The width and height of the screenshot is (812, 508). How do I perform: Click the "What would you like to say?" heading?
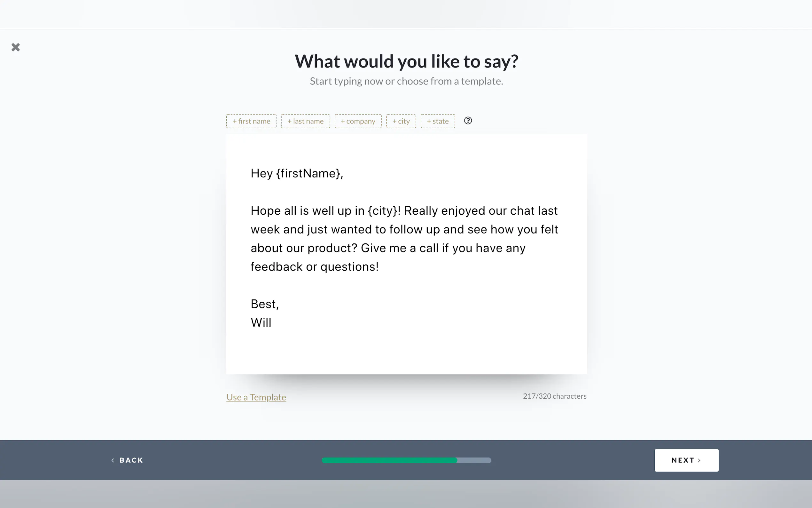(x=406, y=61)
